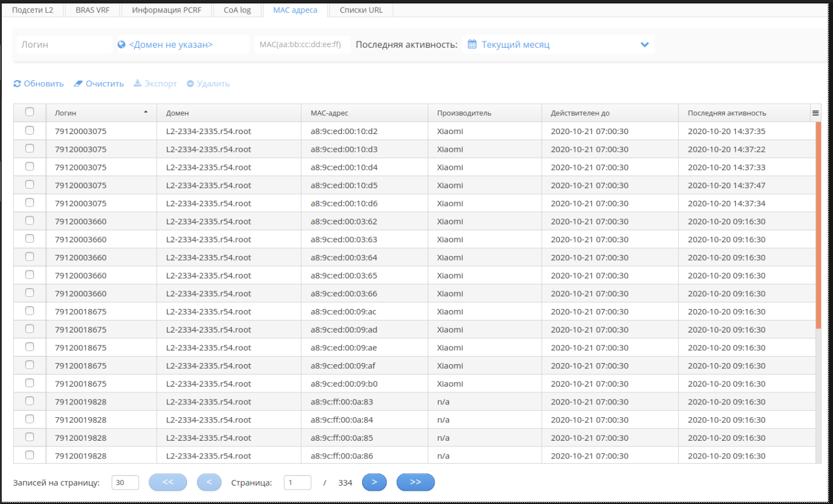Toggle the select-all checkbox in table header
The image size is (833, 504).
[x=30, y=112]
